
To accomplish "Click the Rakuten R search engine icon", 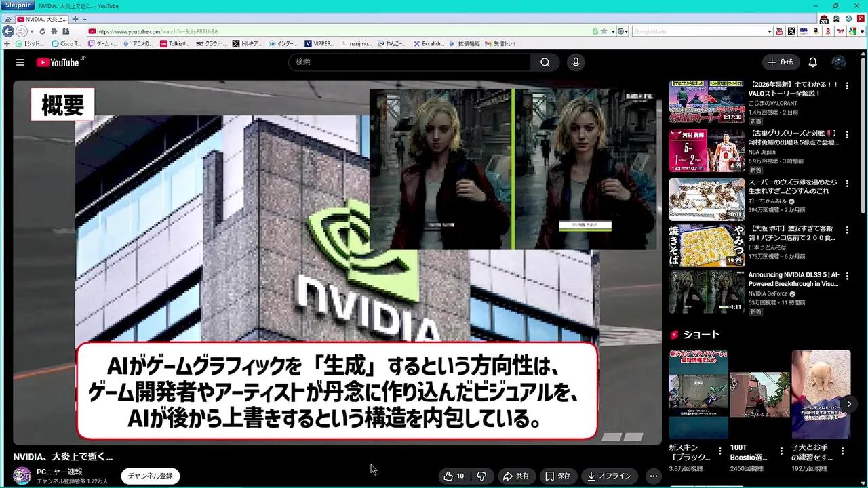I will point(828,31).
